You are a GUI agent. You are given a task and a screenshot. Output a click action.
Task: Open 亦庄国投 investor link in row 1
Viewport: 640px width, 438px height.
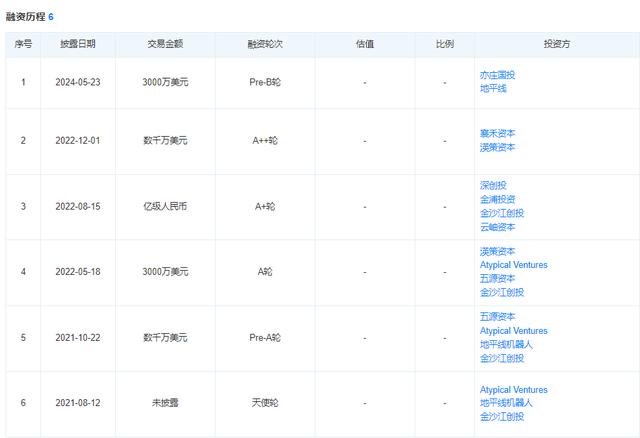[497, 75]
